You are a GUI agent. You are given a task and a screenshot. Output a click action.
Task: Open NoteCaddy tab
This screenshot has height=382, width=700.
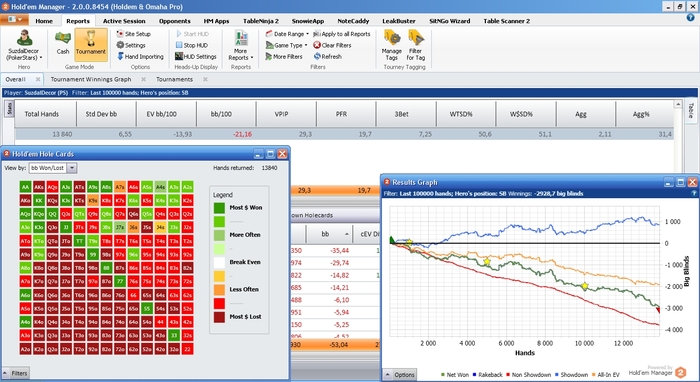click(x=353, y=21)
